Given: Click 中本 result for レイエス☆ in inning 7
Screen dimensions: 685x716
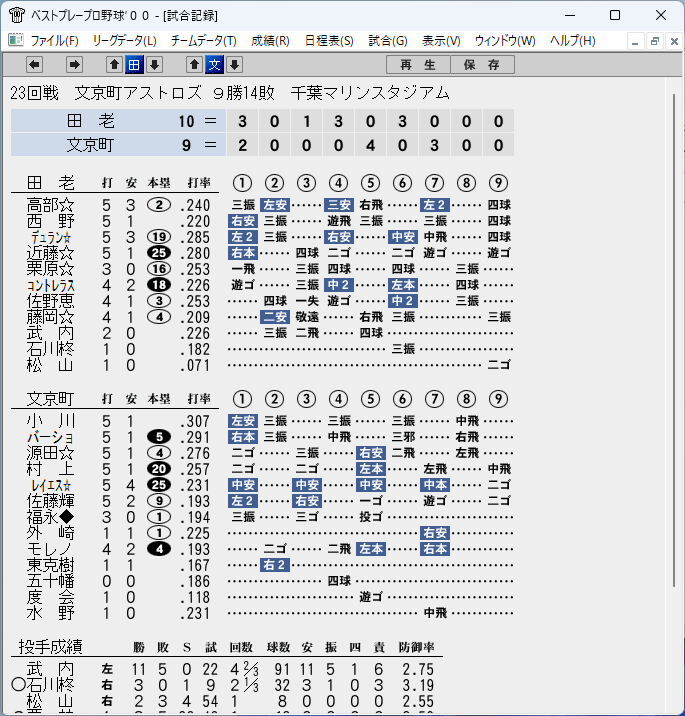Looking at the screenshot, I should click(435, 485).
